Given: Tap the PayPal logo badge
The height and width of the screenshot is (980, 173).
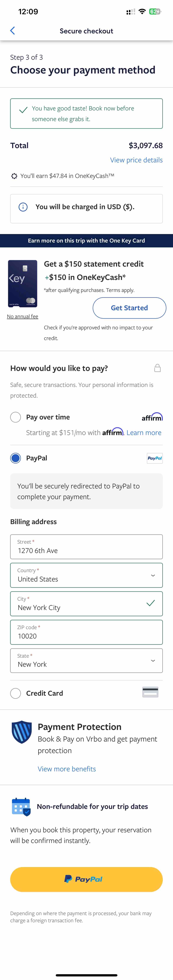Looking at the screenshot, I should pos(155,458).
